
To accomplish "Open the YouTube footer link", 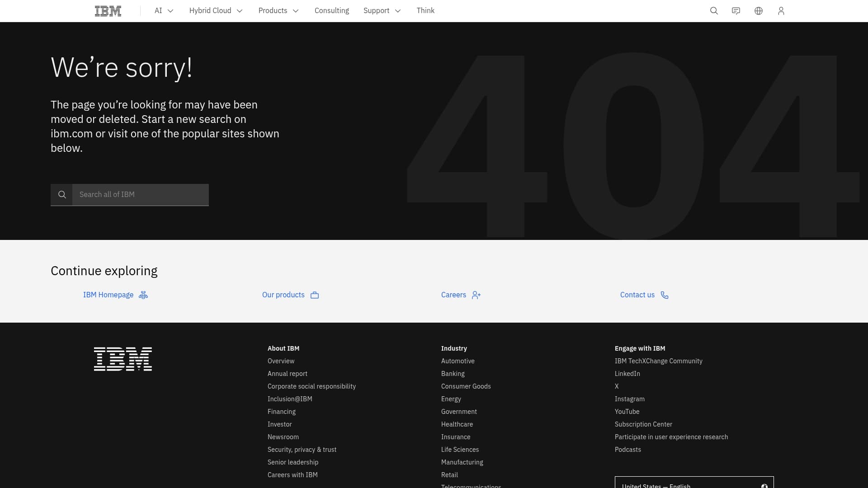I will [627, 412].
